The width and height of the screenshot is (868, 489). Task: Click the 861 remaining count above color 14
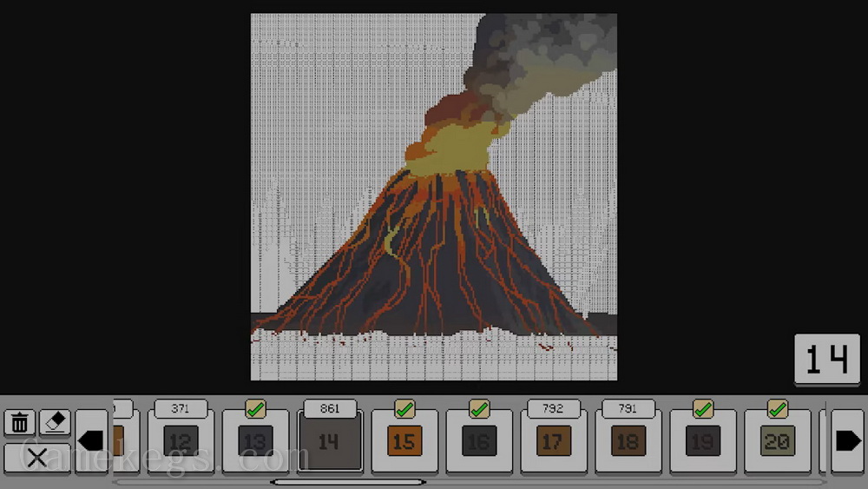point(329,408)
